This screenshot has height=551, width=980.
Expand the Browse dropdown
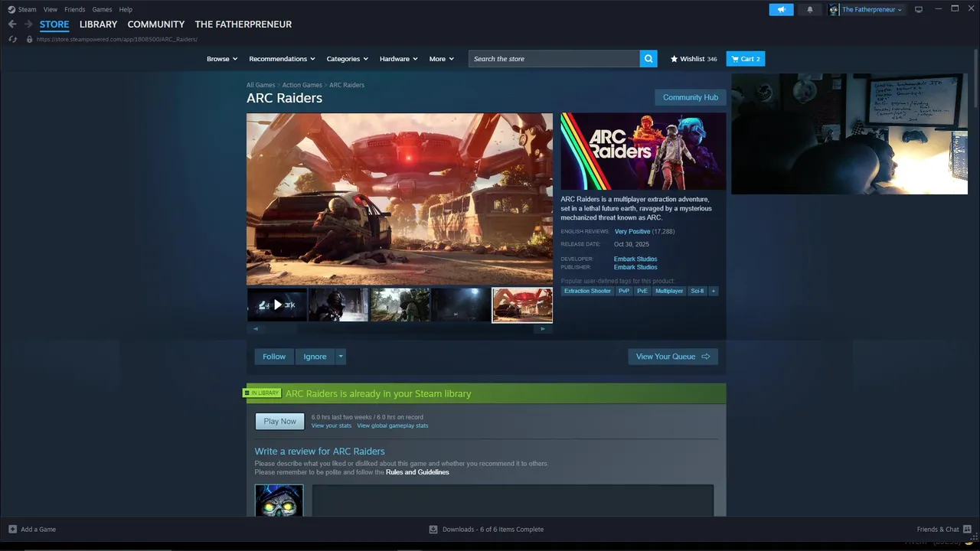[222, 59]
